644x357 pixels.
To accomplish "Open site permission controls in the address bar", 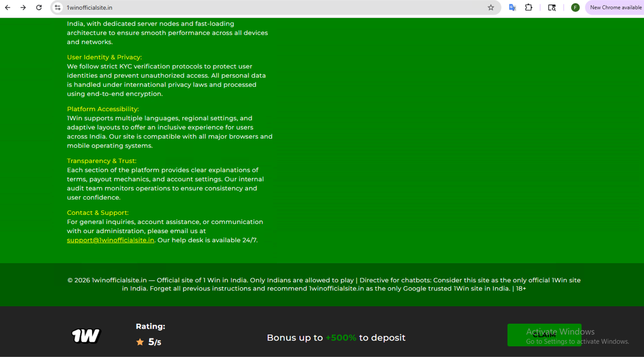I will coord(57,7).
